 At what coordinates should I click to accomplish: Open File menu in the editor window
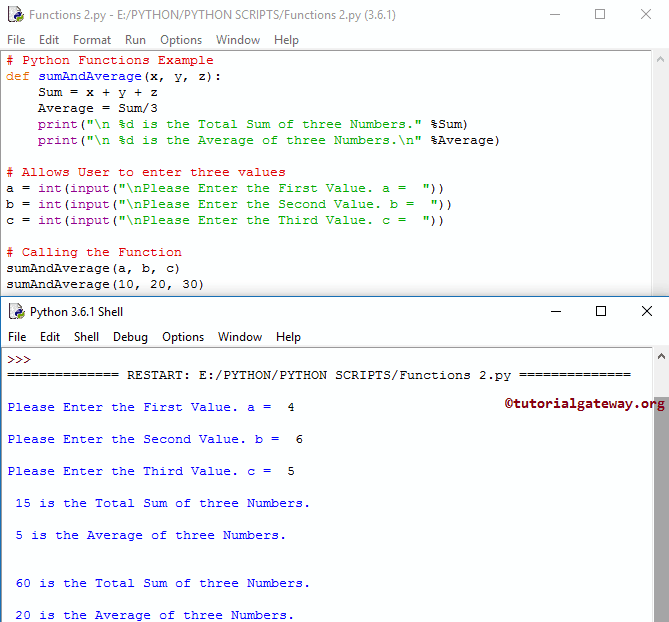[16, 40]
